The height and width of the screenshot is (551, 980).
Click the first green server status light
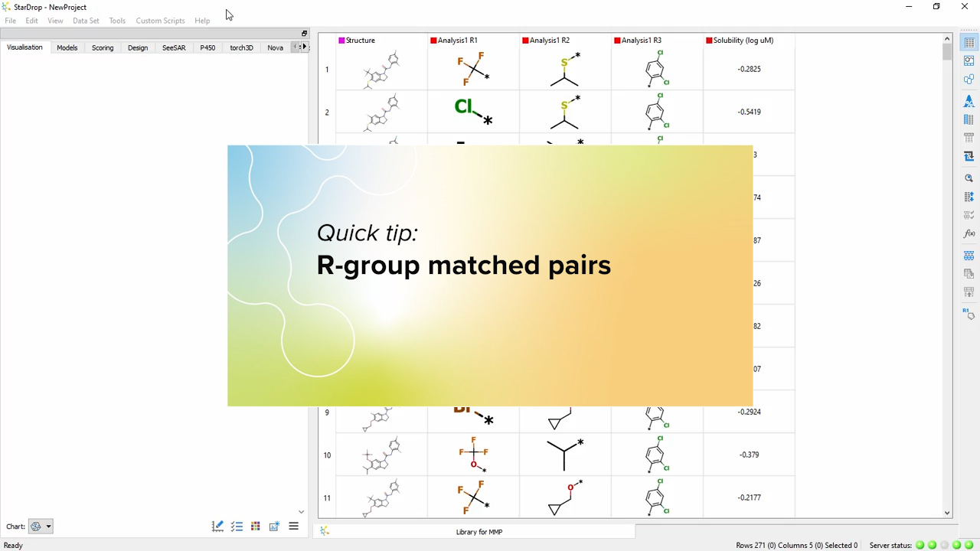click(x=920, y=545)
